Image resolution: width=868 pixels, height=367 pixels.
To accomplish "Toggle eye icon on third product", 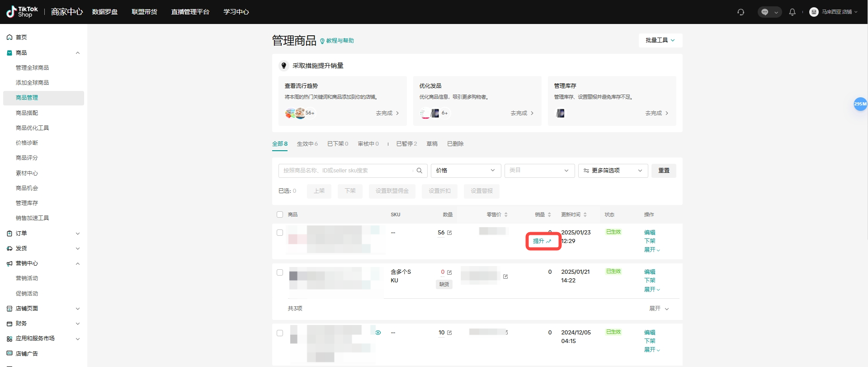I will (x=378, y=333).
